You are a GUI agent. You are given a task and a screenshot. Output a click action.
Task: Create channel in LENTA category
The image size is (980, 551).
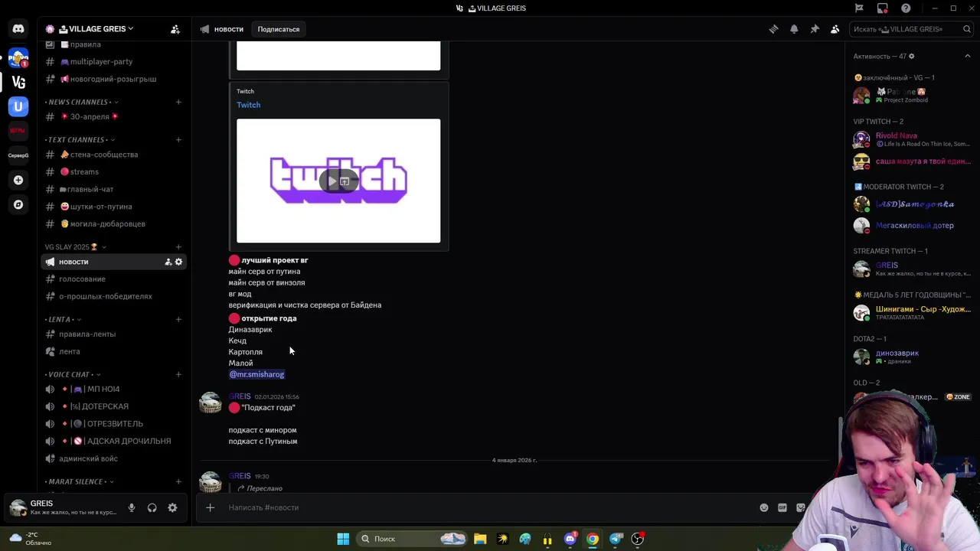pyautogui.click(x=178, y=319)
